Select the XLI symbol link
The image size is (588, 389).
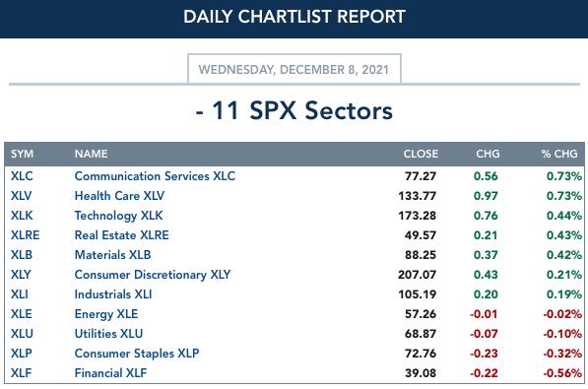pyautogui.click(x=20, y=294)
